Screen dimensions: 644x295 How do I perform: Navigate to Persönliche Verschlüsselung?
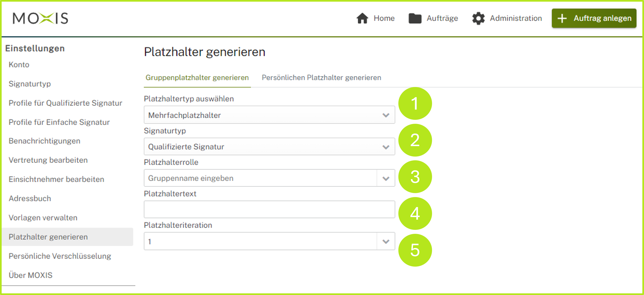point(60,256)
